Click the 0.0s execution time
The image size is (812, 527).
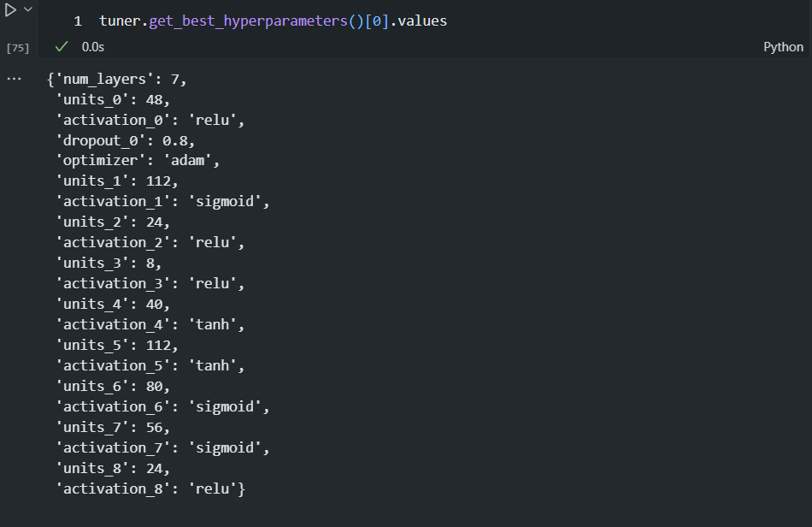[x=92, y=47]
